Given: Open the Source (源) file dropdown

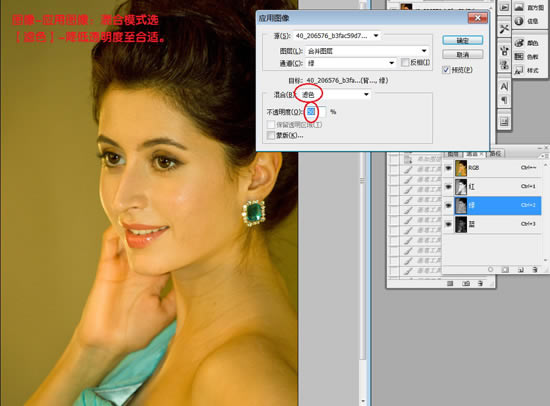Looking at the screenshot, I should click(336, 36).
